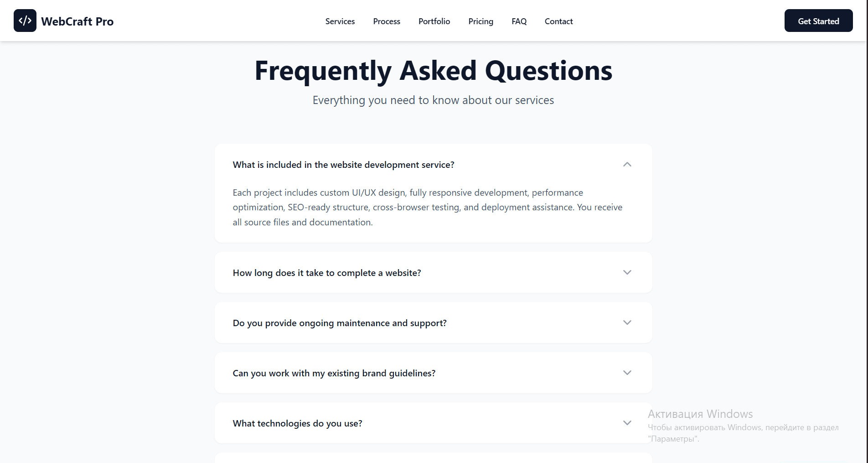Expand the existing brand guidelines chevron

tap(627, 373)
